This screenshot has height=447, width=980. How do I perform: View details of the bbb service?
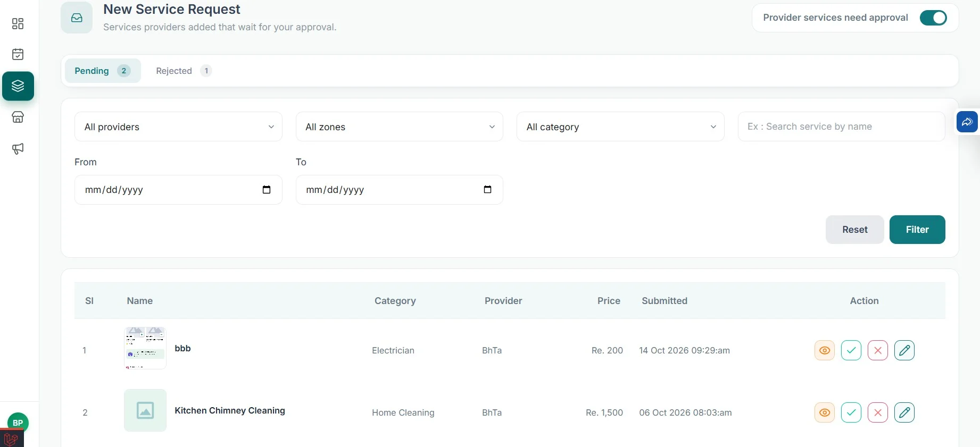pyautogui.click(x=825, y=350)
